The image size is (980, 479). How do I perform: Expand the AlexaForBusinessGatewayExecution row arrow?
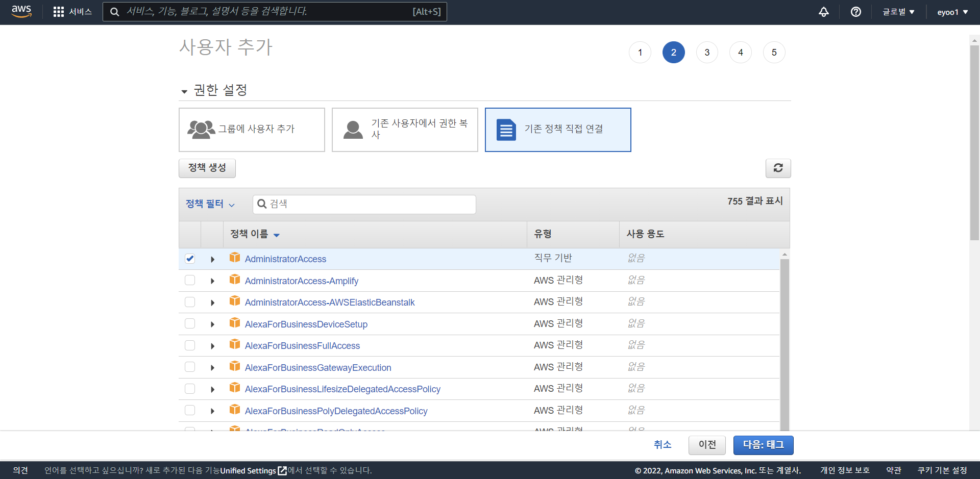tap(212, 368)
